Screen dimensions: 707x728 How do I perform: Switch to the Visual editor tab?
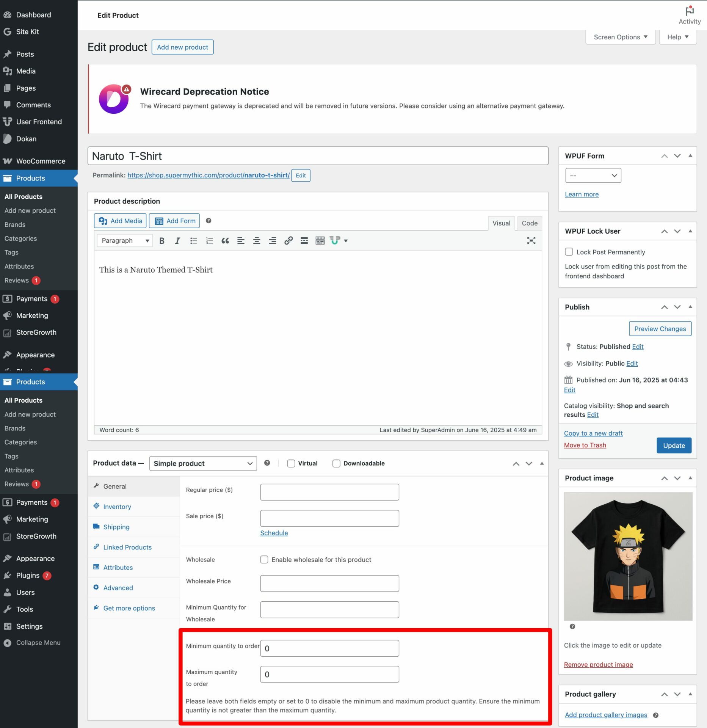coord(501,223)
